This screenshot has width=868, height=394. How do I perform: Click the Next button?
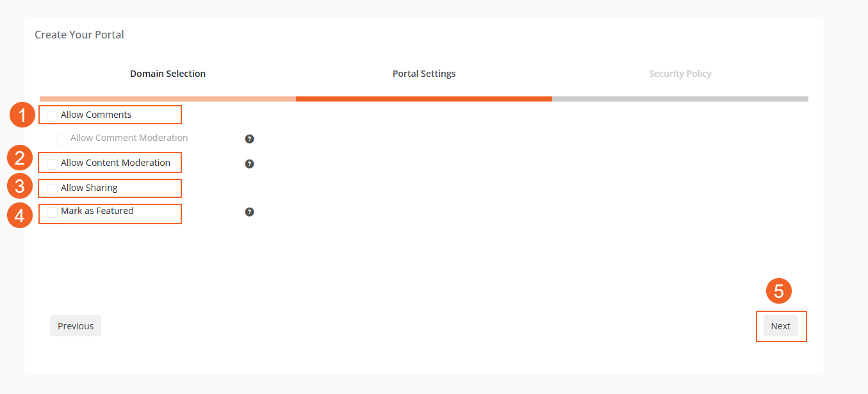click(780, 325)
